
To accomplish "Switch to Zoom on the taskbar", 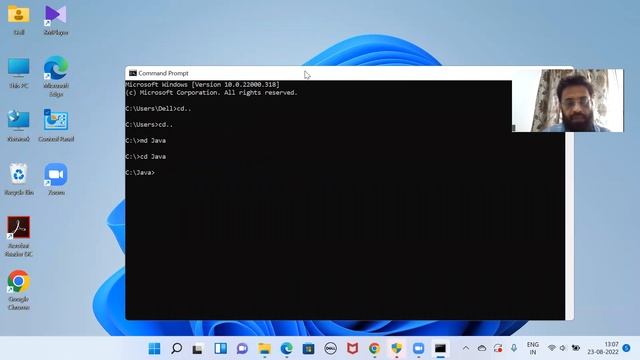I will [418, 349].
